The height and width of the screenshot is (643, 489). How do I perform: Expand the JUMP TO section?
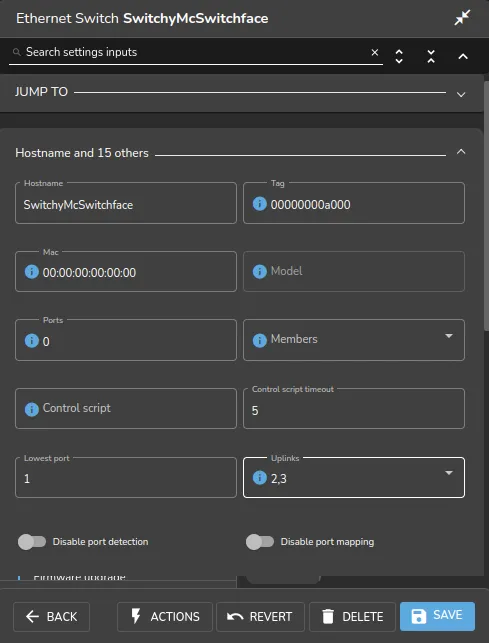pos(461,94)
